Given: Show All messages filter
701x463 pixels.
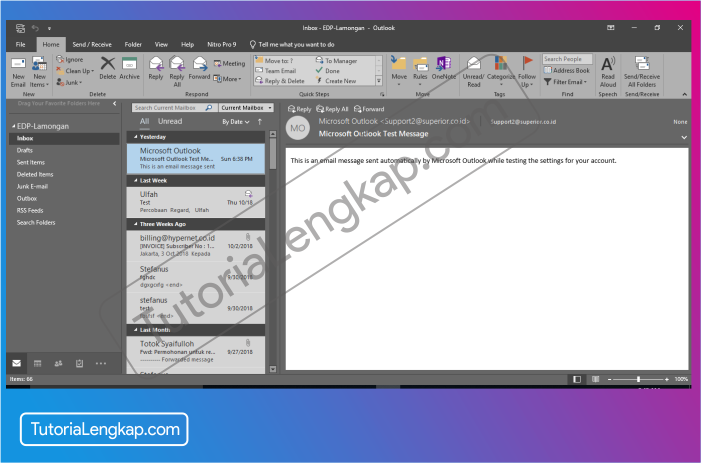Looking at the screenshot, I should (x=144, y=121).
